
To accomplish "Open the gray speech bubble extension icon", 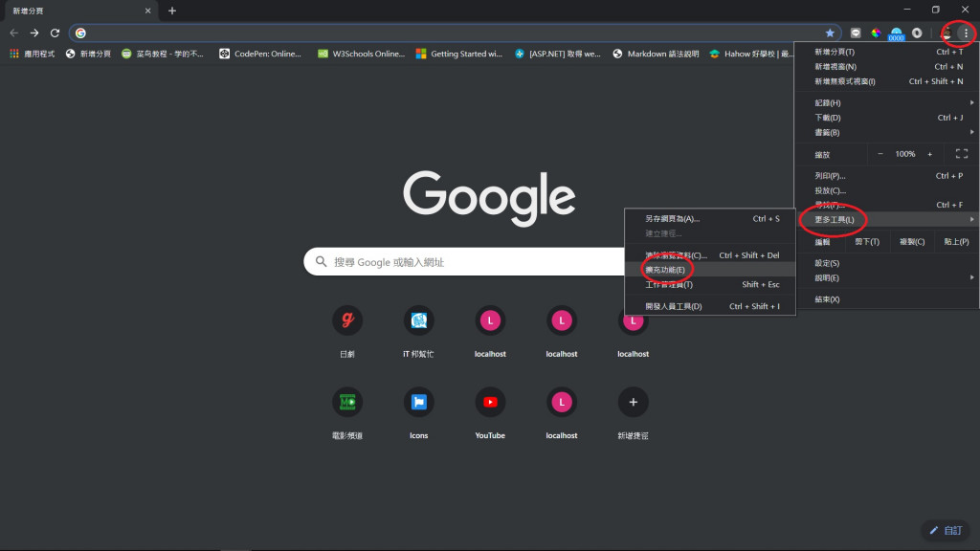I will pos(856,33).
